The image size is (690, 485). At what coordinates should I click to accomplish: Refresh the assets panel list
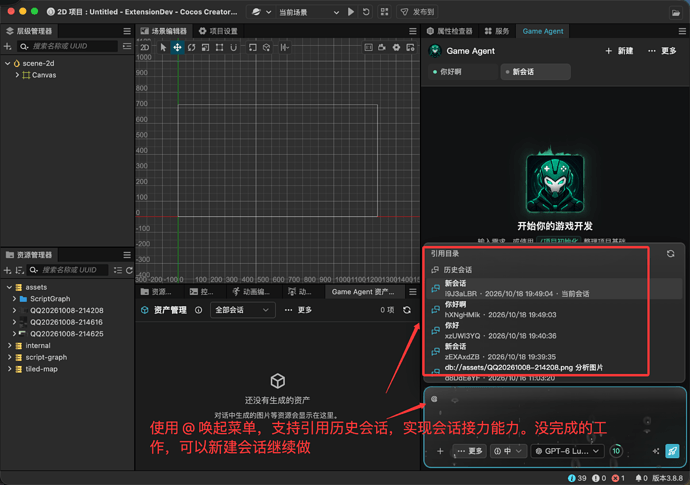click(x=129, y=270)
